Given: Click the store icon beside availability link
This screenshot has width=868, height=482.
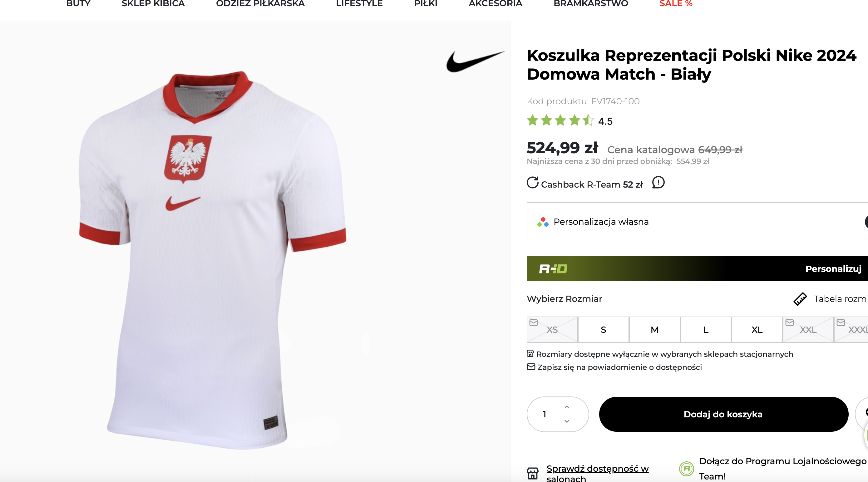Looking at the screenshot, I should pyautogui.click(x=533, y=473).
